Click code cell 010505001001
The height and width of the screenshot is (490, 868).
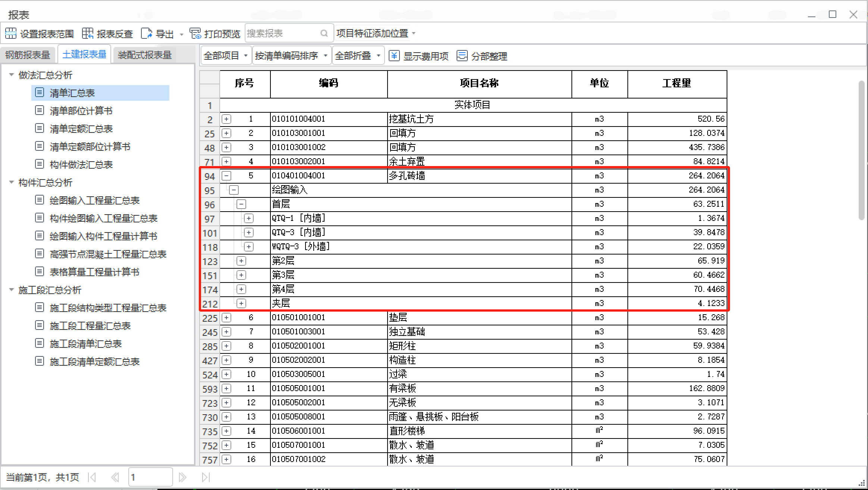[329, 388]
